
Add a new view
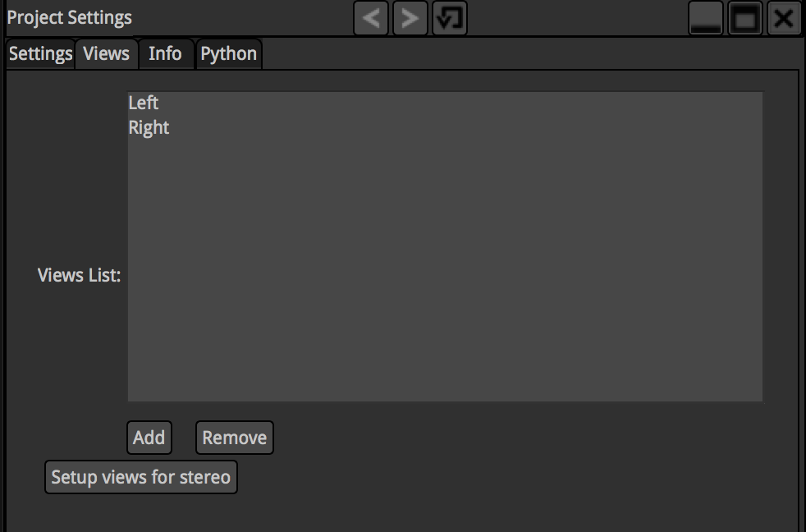149,438
